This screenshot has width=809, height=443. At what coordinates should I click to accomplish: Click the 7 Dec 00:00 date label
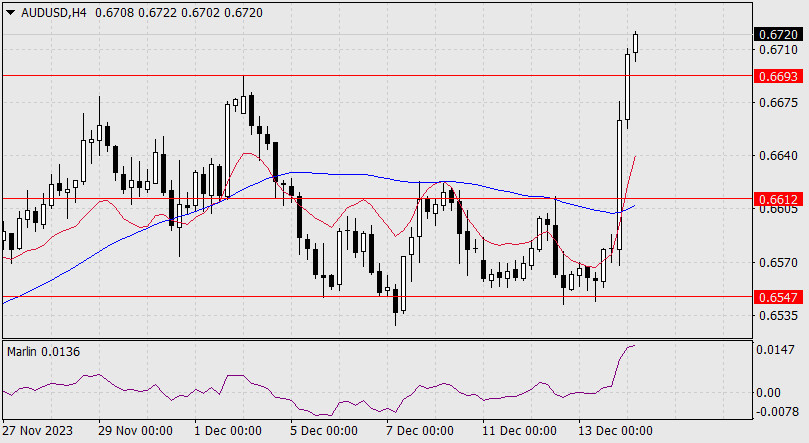(x=420, y=431)
